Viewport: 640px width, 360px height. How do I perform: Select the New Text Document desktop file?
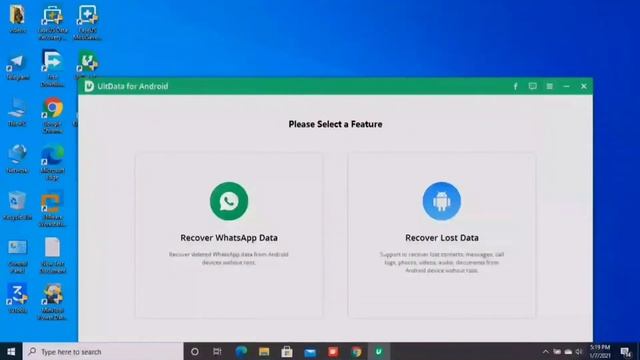(x=53, y=256)
